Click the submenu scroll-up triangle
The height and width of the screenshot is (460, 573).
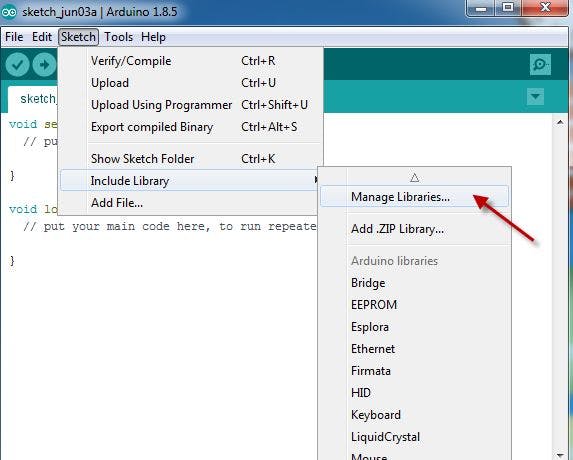coord(414,178)
